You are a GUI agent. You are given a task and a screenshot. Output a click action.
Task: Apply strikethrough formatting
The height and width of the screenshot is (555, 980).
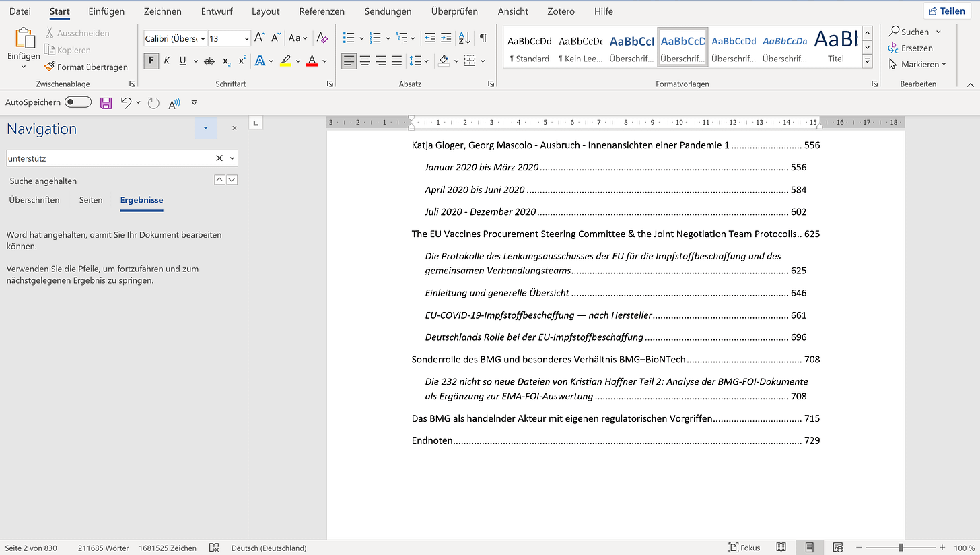point(209,61)
